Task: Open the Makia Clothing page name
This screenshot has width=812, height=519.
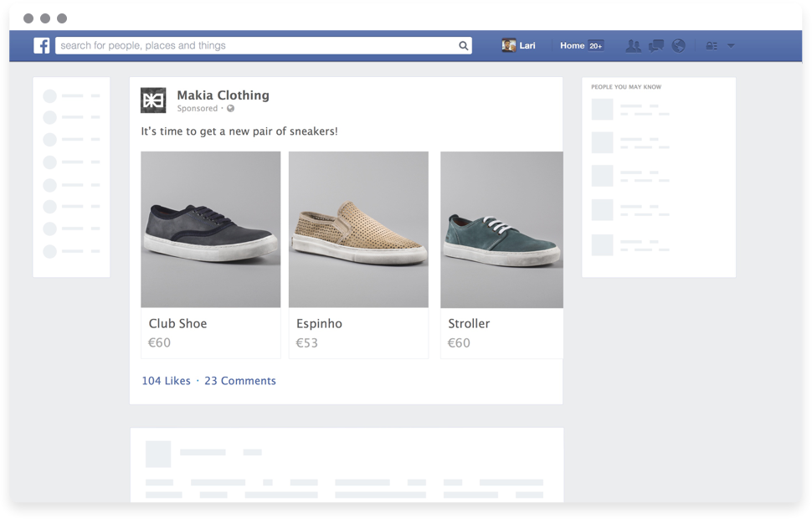Action: point(224,95)
